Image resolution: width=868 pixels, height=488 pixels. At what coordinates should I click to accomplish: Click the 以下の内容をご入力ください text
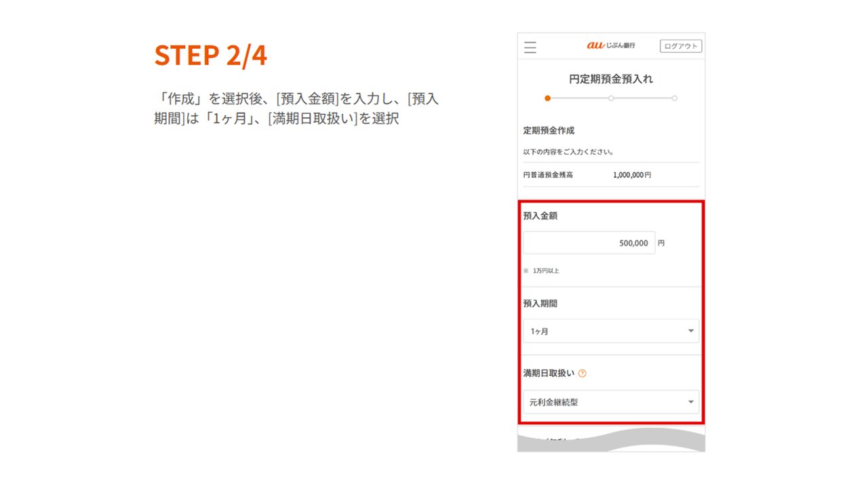pyautogui.click(x=568, y=152)
